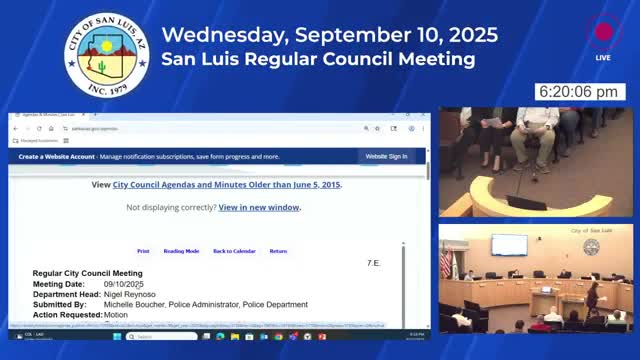Switch the agenda to Reading Mode
The width and height of the screenshot is (640, 360).
coord(181,251)
